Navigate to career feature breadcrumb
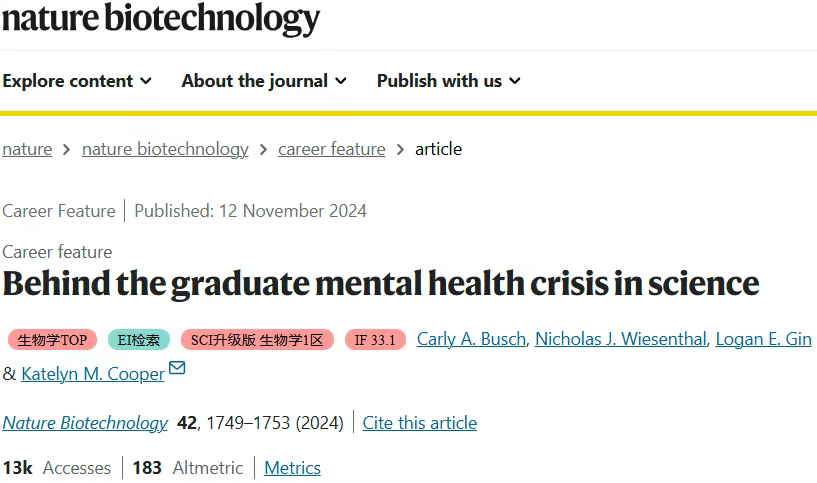817x483 pixels. (x=331, y=149)
